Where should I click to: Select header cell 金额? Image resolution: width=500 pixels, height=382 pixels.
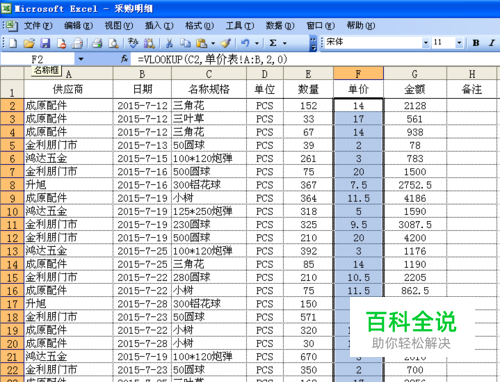pyautogui.click(x=415, y=89)
